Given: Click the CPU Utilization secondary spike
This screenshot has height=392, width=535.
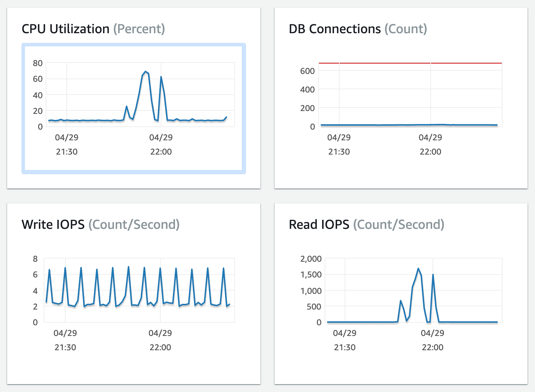Looking at the screenshot, I should (161, 76).
